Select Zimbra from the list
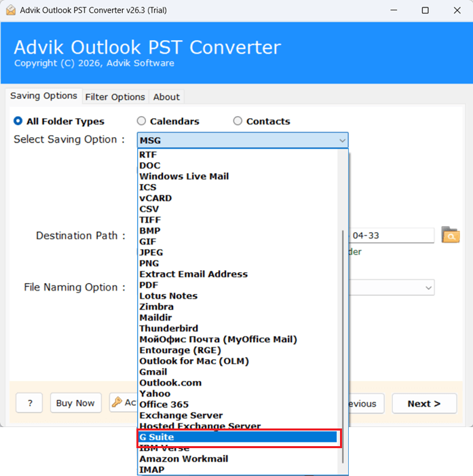 pos(238,307)
